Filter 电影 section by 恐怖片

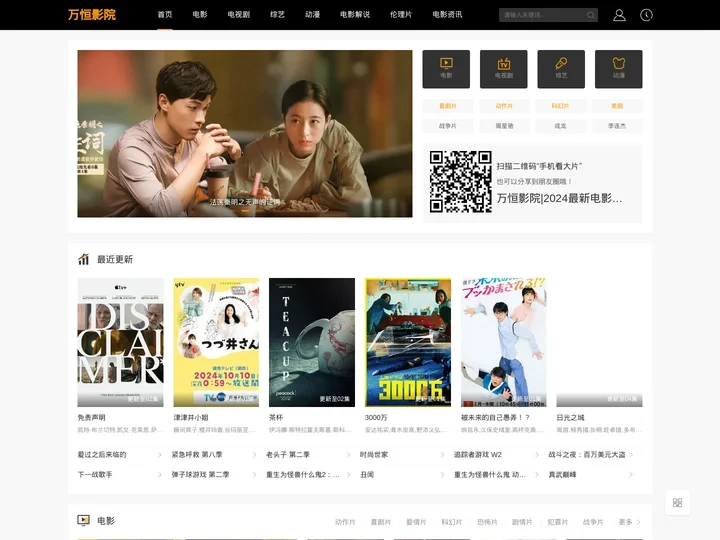click(487, 522)
